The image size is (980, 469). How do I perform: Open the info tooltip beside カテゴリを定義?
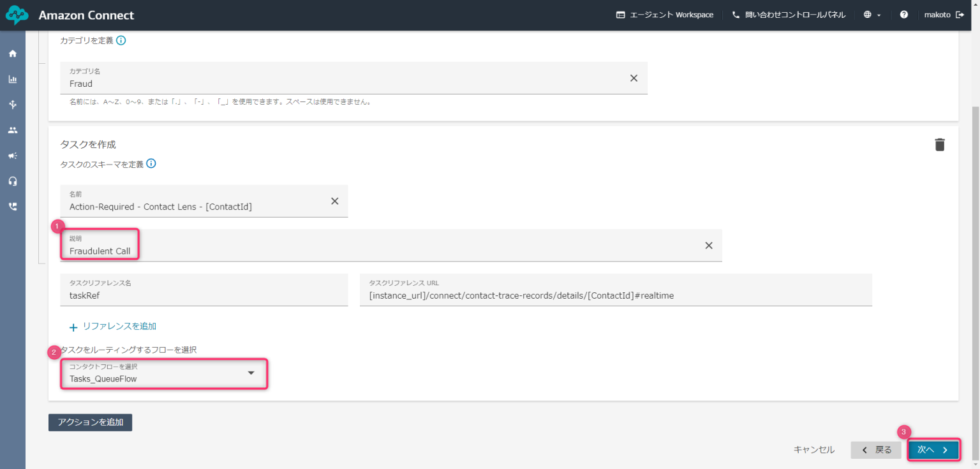(x=121, y=40)
